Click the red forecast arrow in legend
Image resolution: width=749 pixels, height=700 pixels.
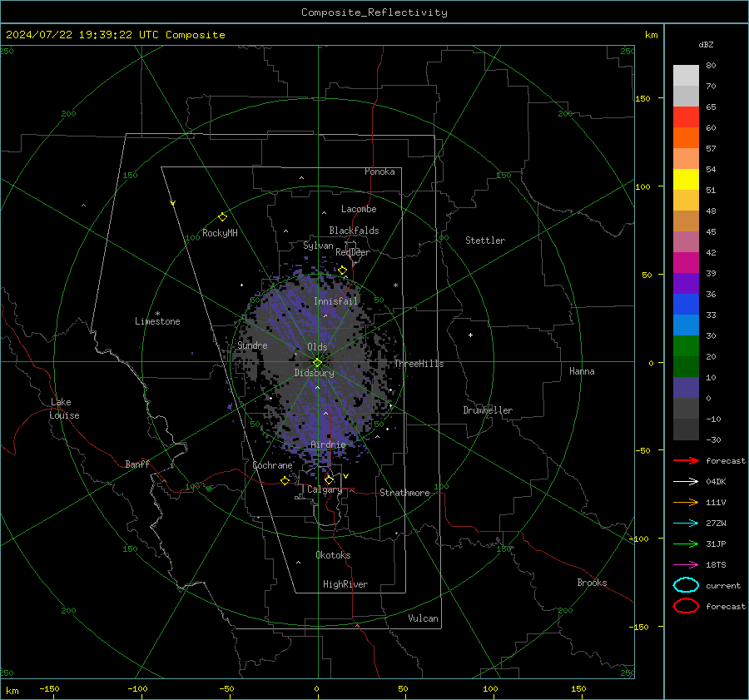point(686,460)
